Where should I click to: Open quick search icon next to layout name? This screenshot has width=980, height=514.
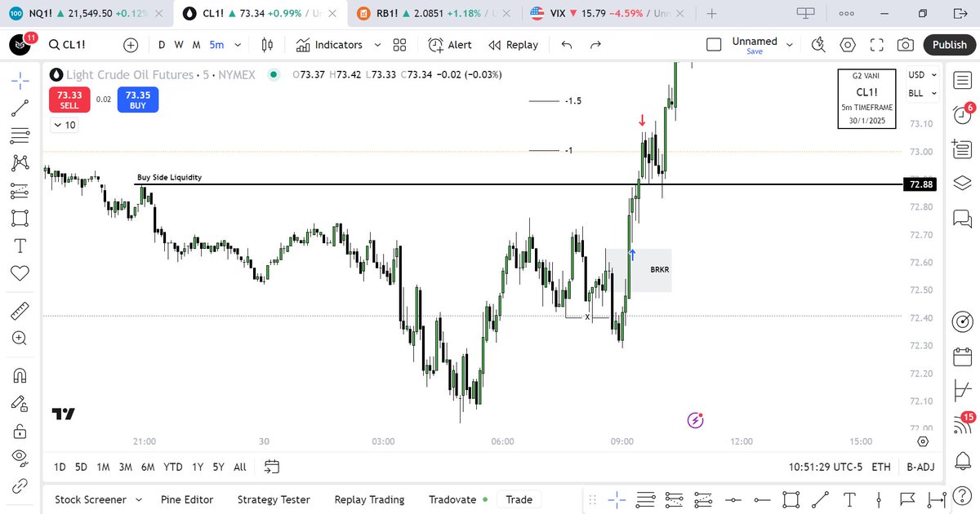(x=820, y=45)
